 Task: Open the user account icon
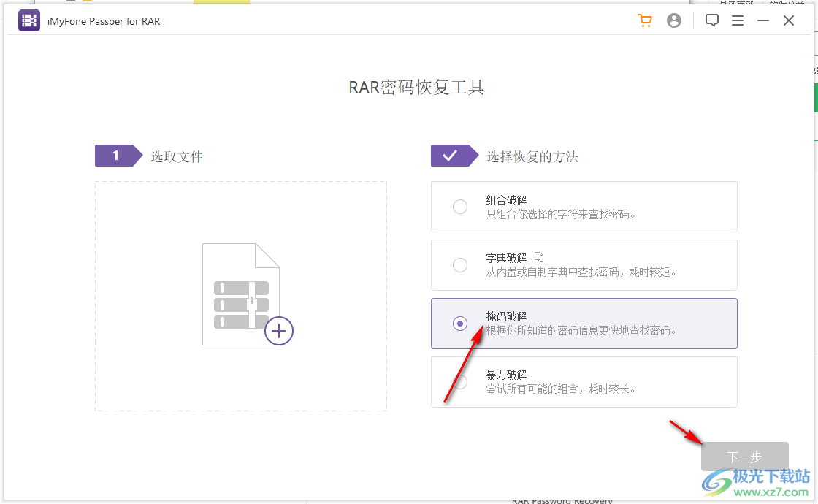[674, 20]
